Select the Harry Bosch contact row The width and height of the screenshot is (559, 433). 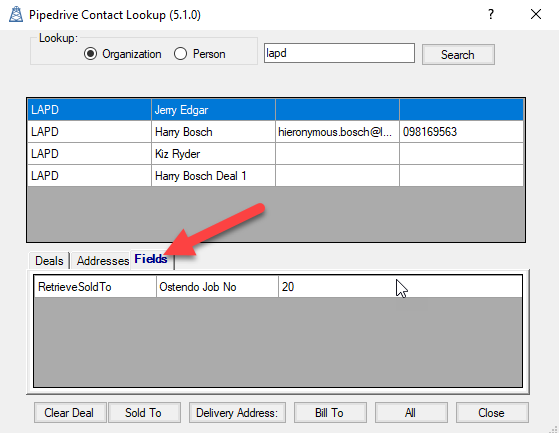276,132
